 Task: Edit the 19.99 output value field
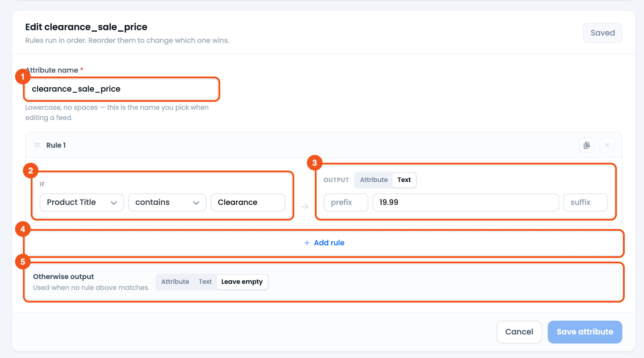click(466, 203)
